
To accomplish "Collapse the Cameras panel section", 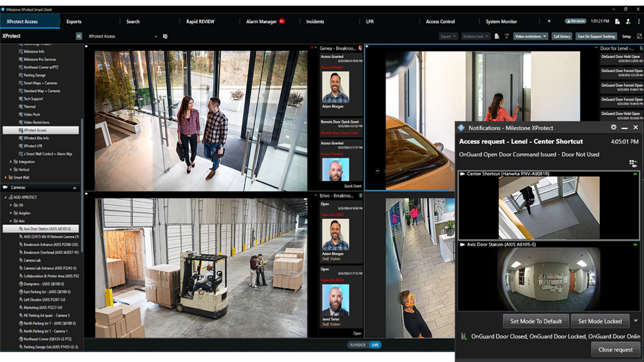I will [x=74, y=188].
